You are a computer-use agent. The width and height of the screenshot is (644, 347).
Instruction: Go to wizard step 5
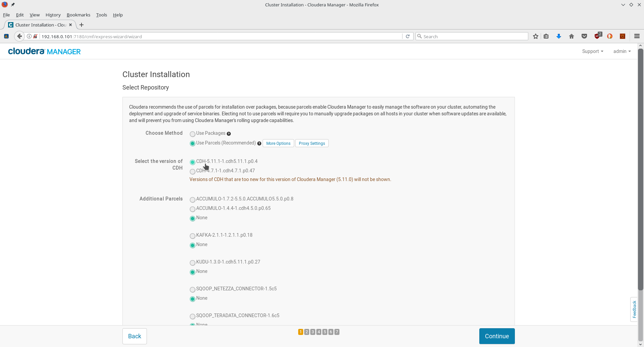pos(325,332)
